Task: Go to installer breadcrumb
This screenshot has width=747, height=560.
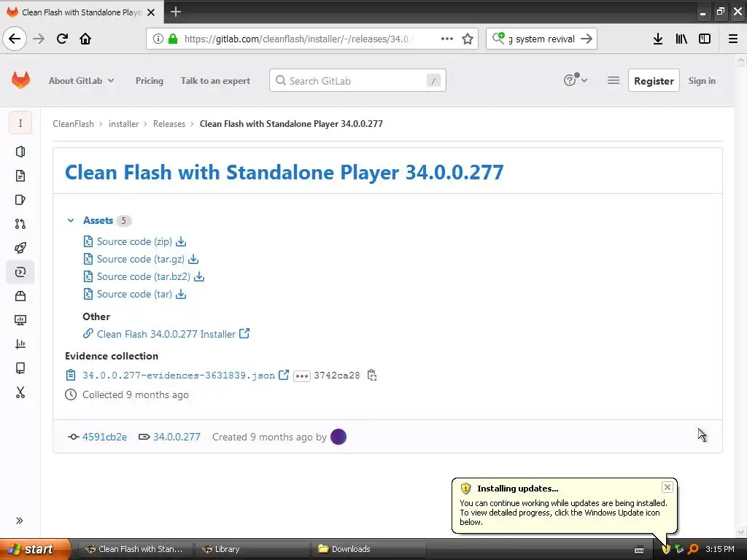Action: 123,124
